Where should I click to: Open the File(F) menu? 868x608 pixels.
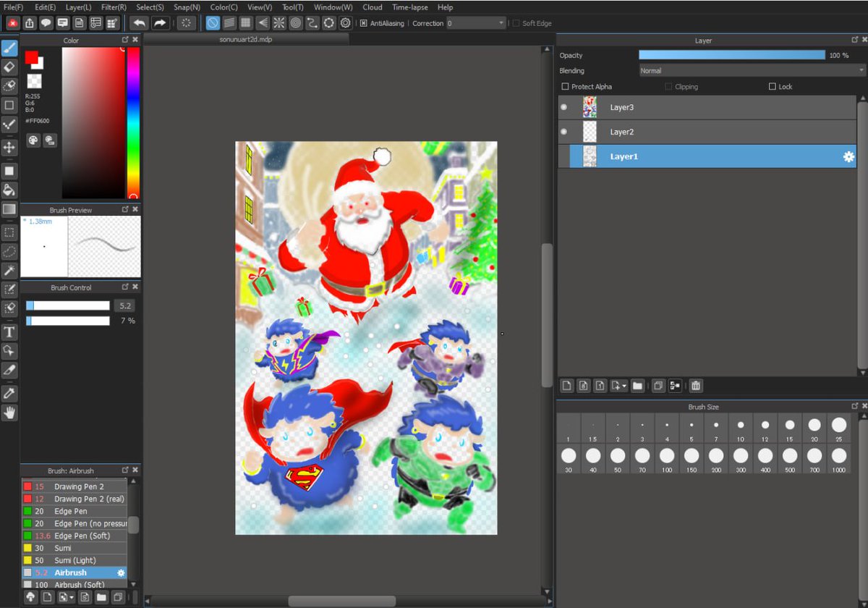click(13, 7)
